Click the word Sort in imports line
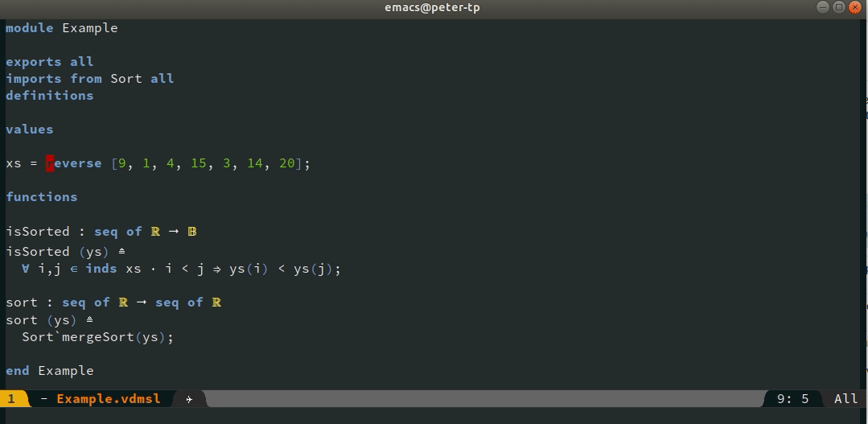Screen dimensions: 868x424 point(126,79)
